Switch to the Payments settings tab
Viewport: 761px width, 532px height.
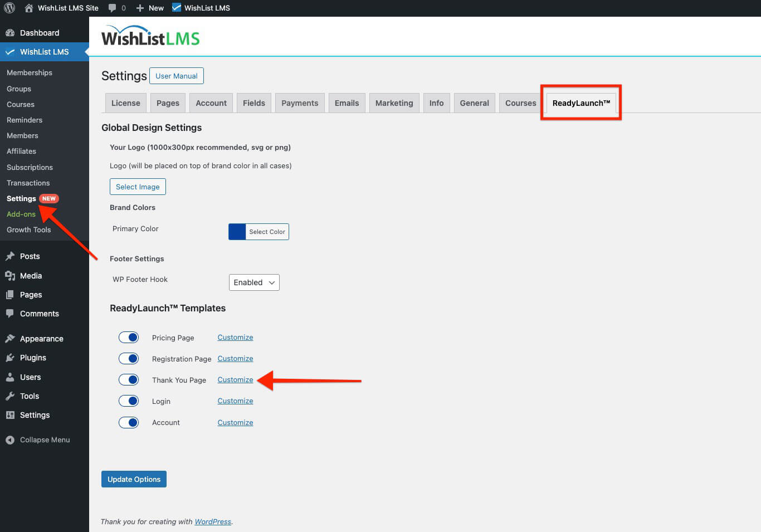tap(299, 103)
